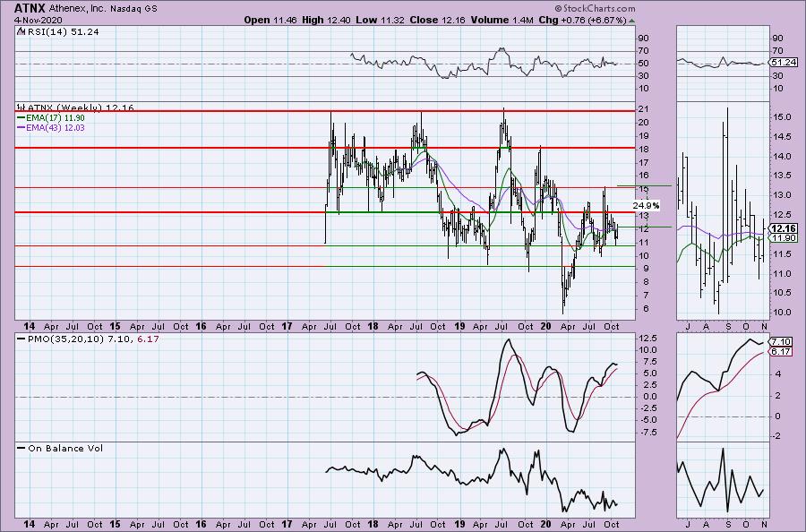806x532 pixels.
Task: Click the Chg +0.76 (+6.67%) value
Action: click(582, 20)
